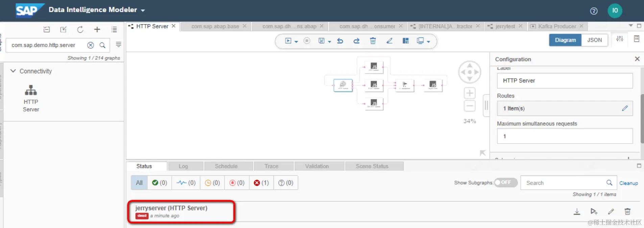Open the IO user avatar menu
The height and width of the screenshot is (228, 644).
(615, 10)
